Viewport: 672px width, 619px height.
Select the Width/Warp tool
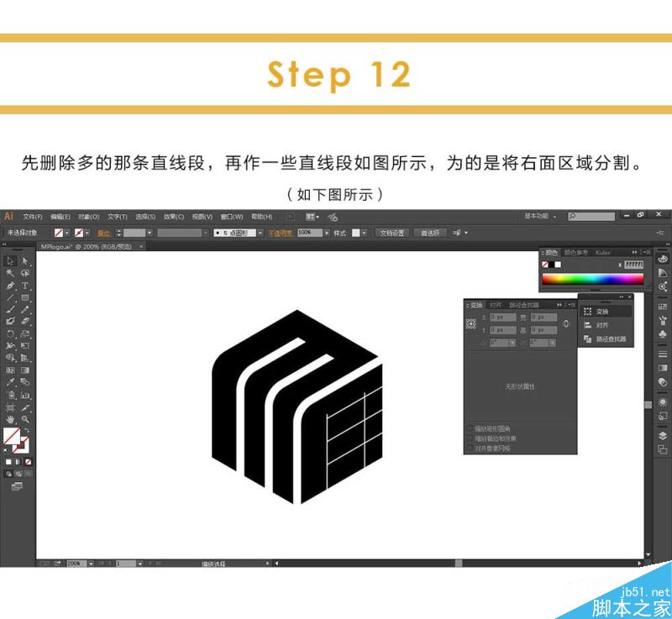[10, 345]
